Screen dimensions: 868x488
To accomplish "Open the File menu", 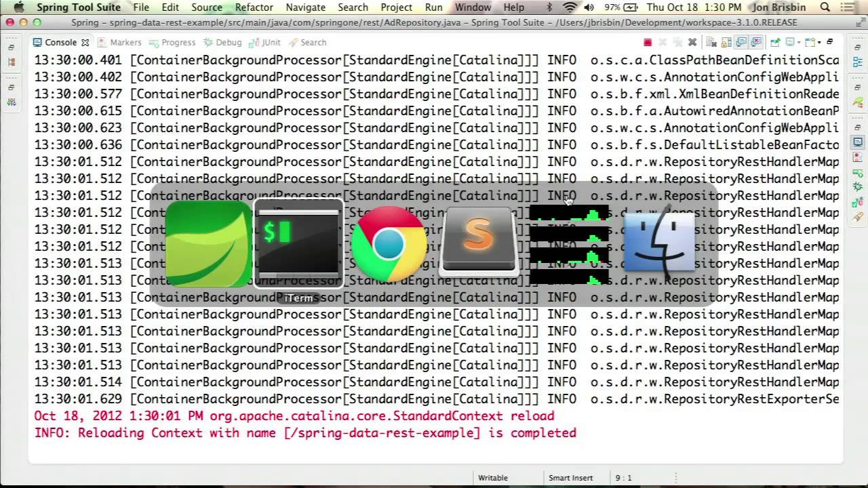I will pos(141,7).
